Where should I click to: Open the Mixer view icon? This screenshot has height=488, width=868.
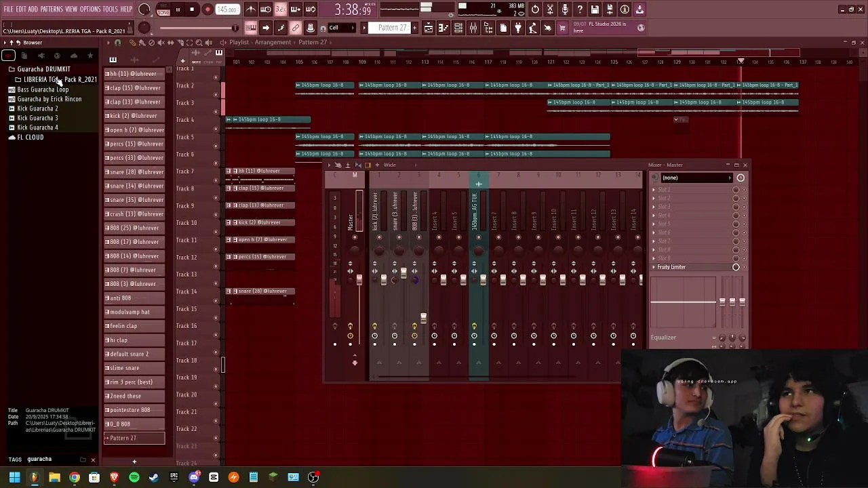(x=473, y=28)
